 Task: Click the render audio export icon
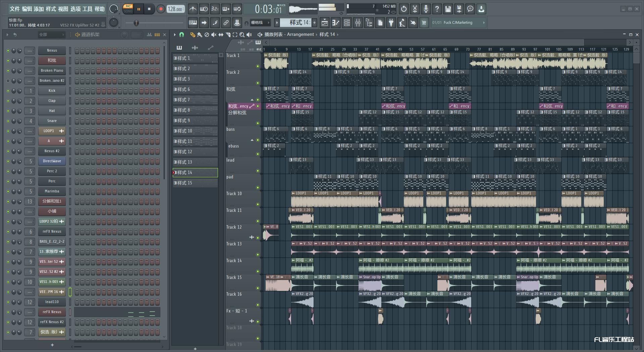459,9
